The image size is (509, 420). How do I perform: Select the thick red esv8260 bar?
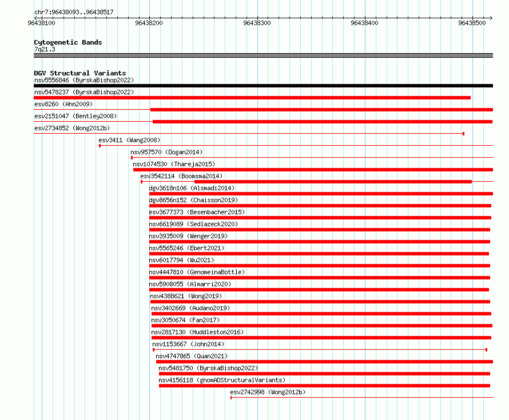[321, 110]
